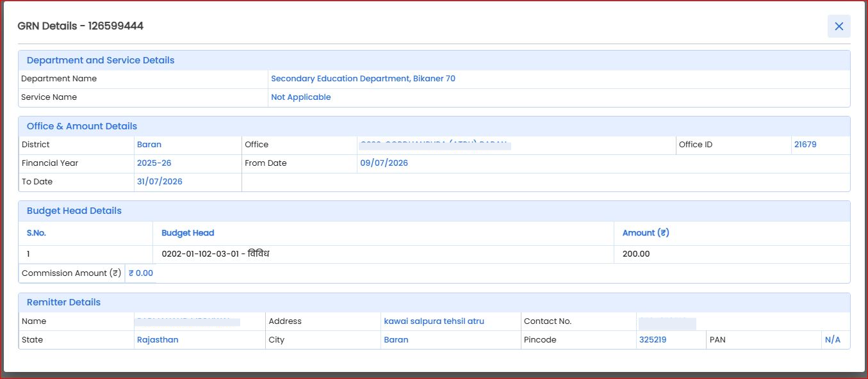Click the Pincode label
The height and width of the screenshot is (379, 868).
540,340
